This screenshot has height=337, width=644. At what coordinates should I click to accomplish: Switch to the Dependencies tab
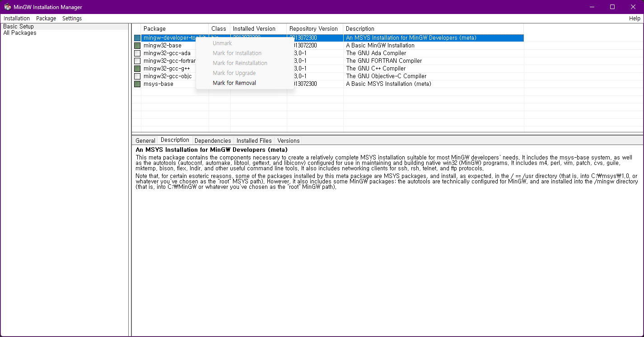pos(213,140)
